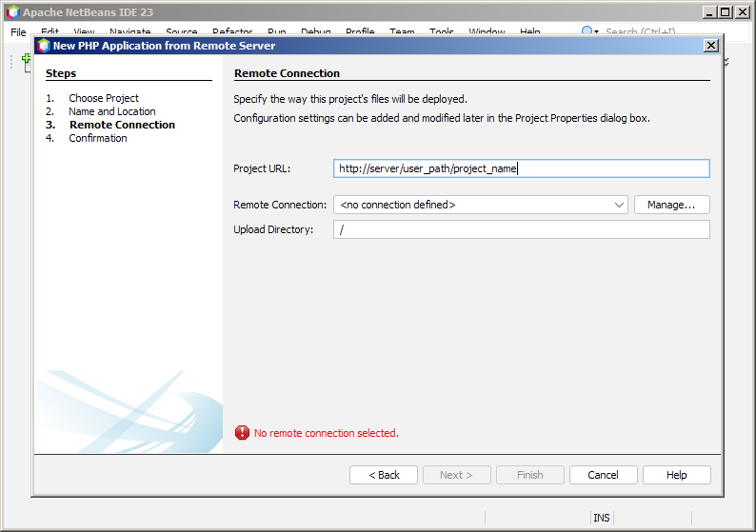Screen dimensions: 756x532
Task: Open the Remote Connection combo box
Action: click(x=480, y=205)
